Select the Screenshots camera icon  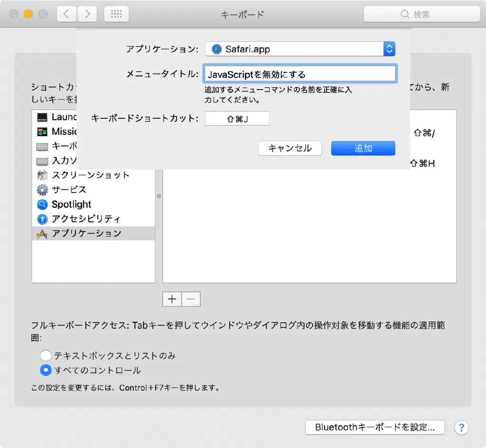click(43, 175)
